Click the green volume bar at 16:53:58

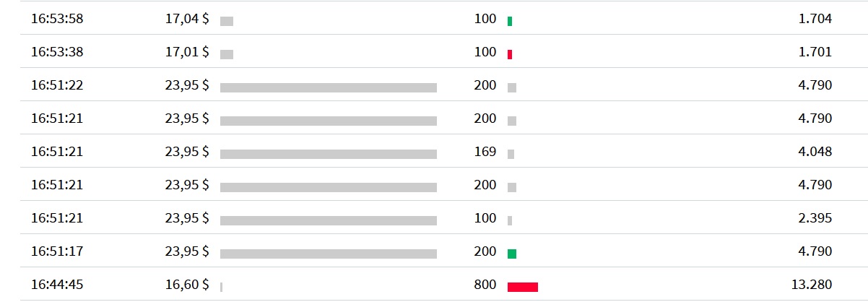click(x=510, y=21)
